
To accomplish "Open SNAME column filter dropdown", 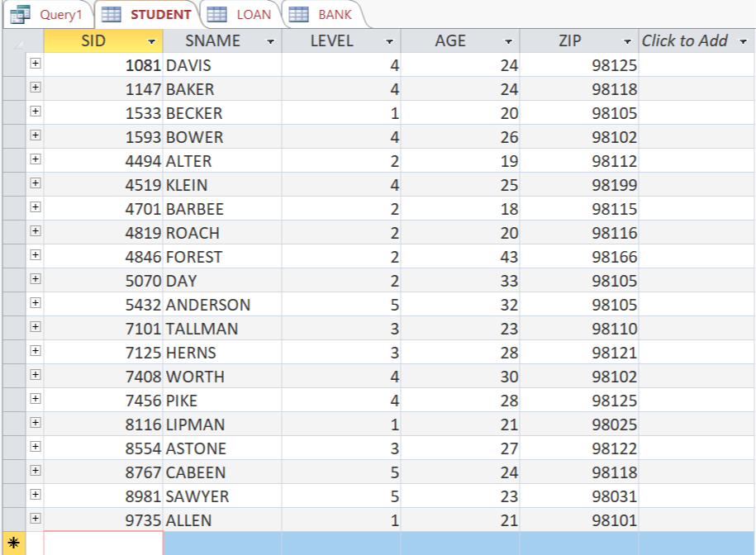I will point(270,41).
